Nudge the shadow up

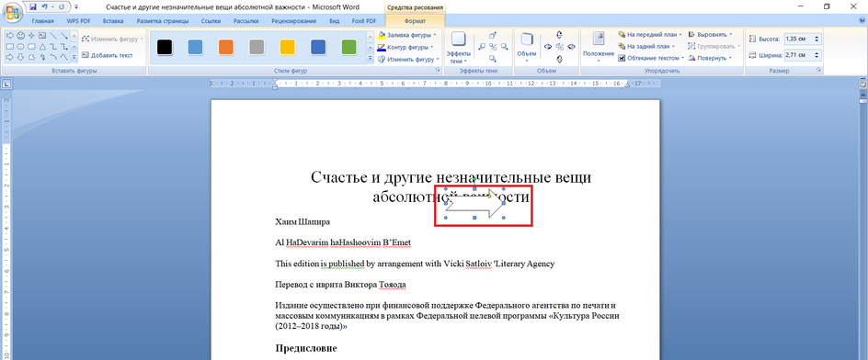[493, 36]
